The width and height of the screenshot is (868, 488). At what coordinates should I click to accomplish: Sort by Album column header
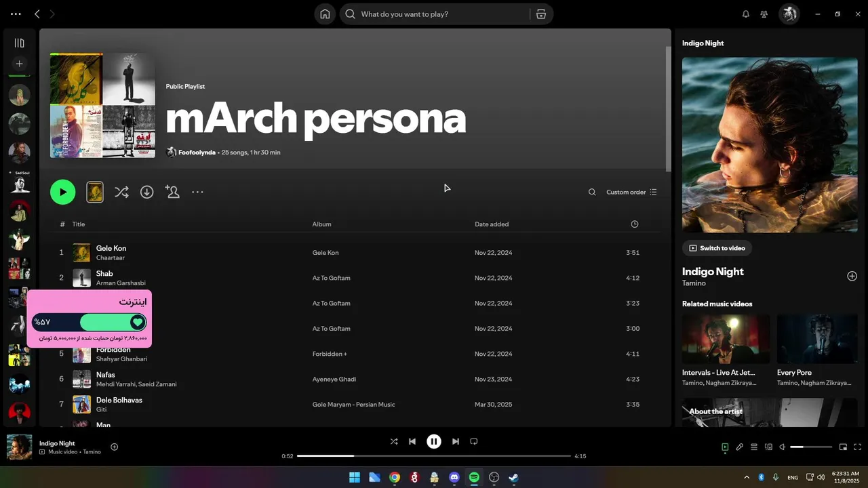321,224
